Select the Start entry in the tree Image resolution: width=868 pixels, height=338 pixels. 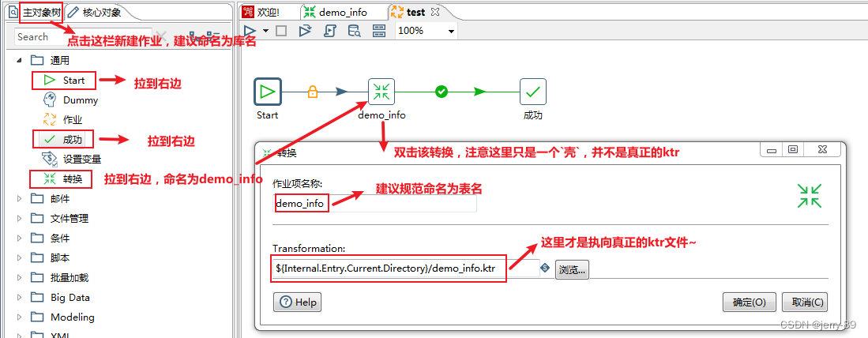point(66,81)
